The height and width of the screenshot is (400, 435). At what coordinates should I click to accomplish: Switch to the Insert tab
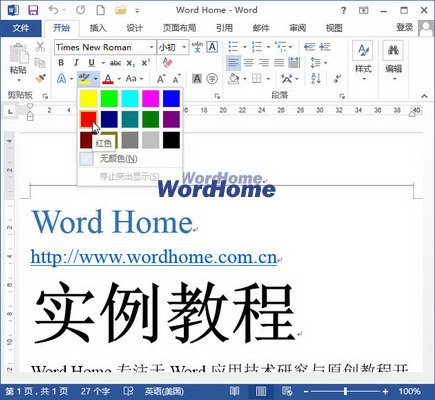click(x=98, y=28)
